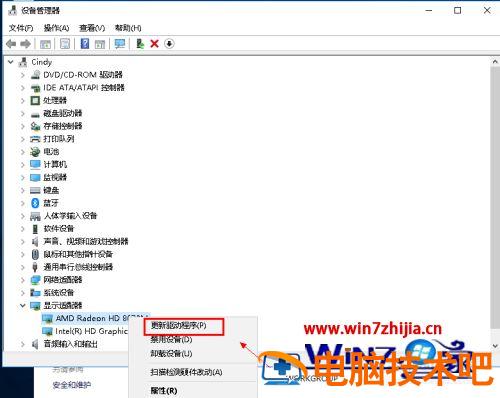Screen dimensions: 500x398
Task: Open the 查看(V) menu
Action: (x=92, y=28)
